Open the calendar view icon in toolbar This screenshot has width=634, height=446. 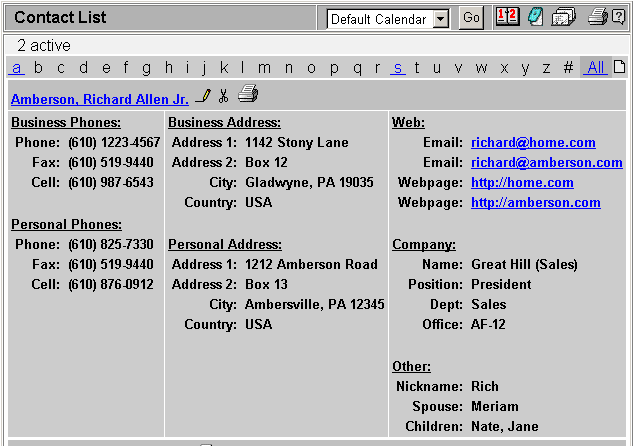click(506, 17)
